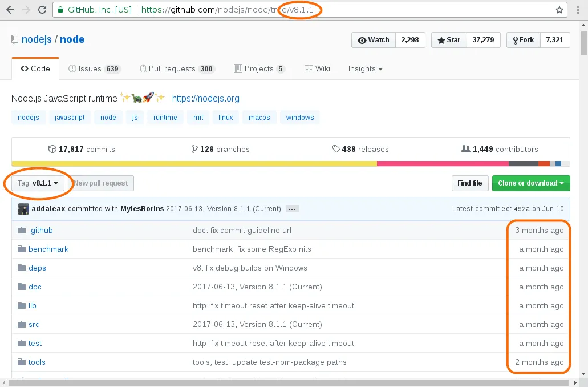588x387 pixels.
Task: Switch to the Issues tab
Action: click(x=95, y=68)
